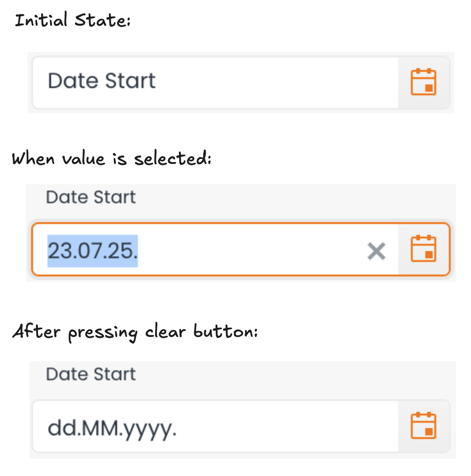The width and height of the screenshot is (471, 476).
Task: Open calendar picker in the dd.MM.yyyy. field
Action: click(423, 425)
